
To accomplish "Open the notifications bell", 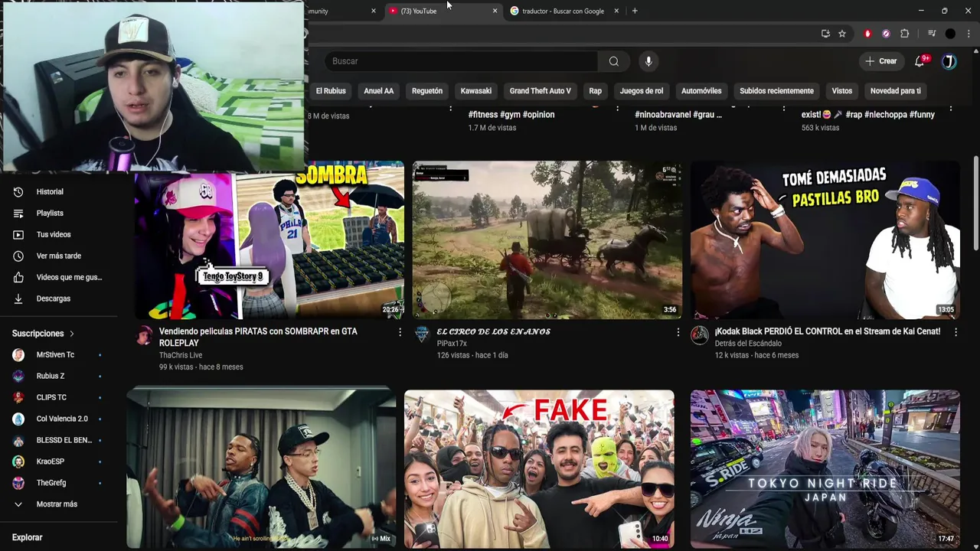I will [x=920, y=61].
